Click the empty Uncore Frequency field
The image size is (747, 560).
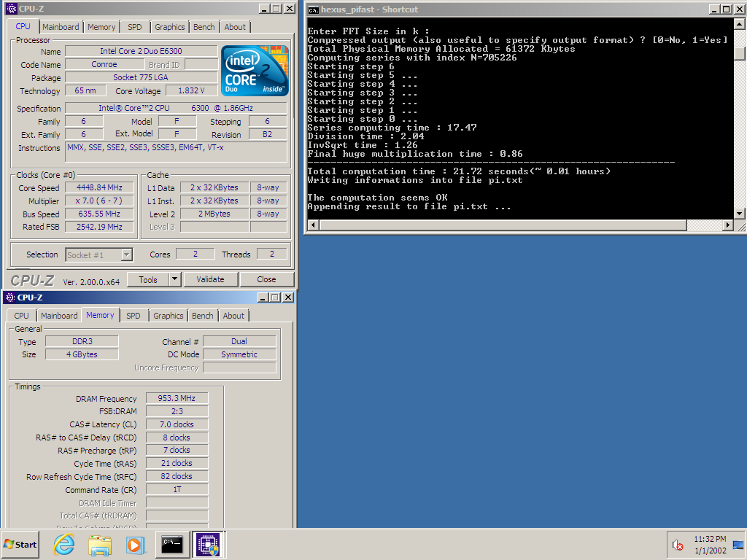point(239,367)
